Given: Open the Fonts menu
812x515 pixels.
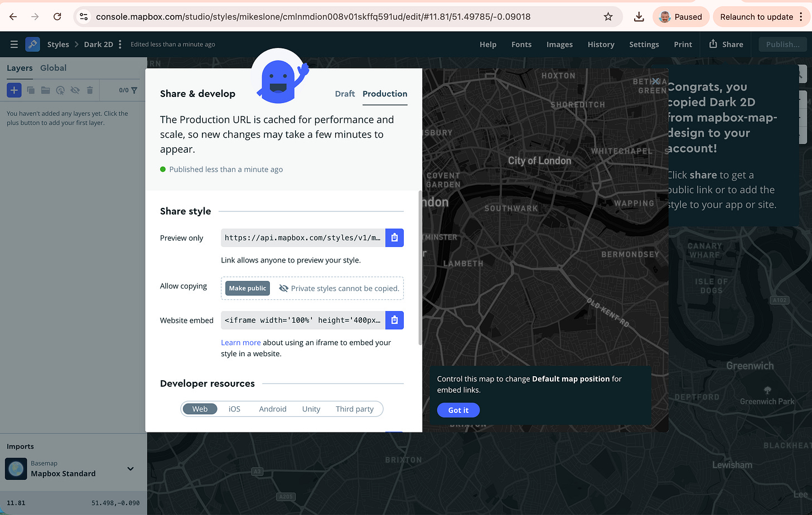Looking at the screenshot, I should 521,45.
